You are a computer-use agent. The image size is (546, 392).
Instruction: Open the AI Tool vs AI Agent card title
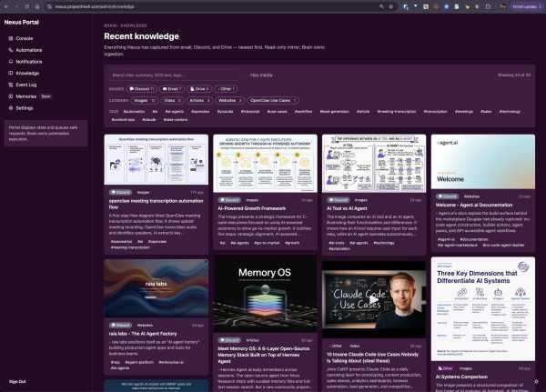[347, 208]
